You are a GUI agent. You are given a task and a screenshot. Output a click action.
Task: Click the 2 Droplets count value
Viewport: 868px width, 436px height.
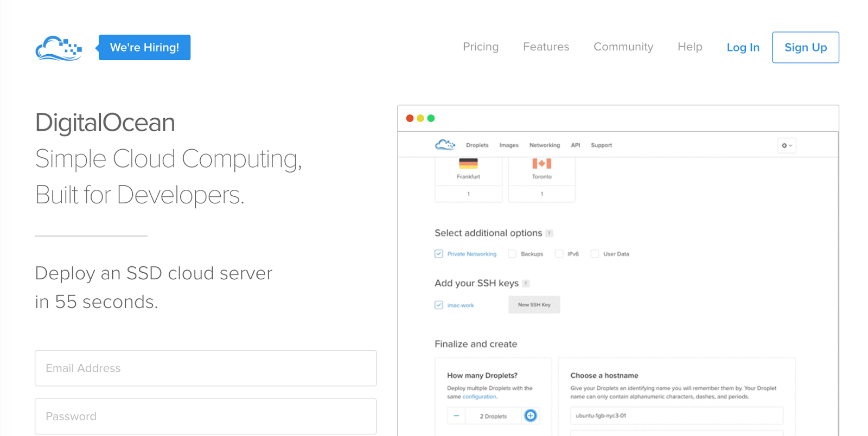[x=493, y=416]
